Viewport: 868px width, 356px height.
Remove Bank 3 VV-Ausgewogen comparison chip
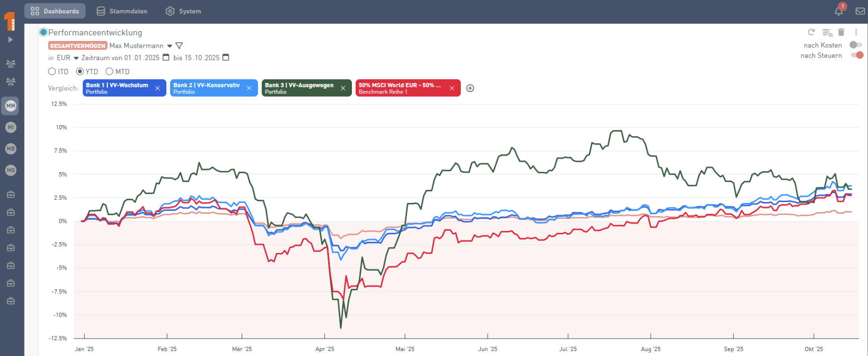343,88
